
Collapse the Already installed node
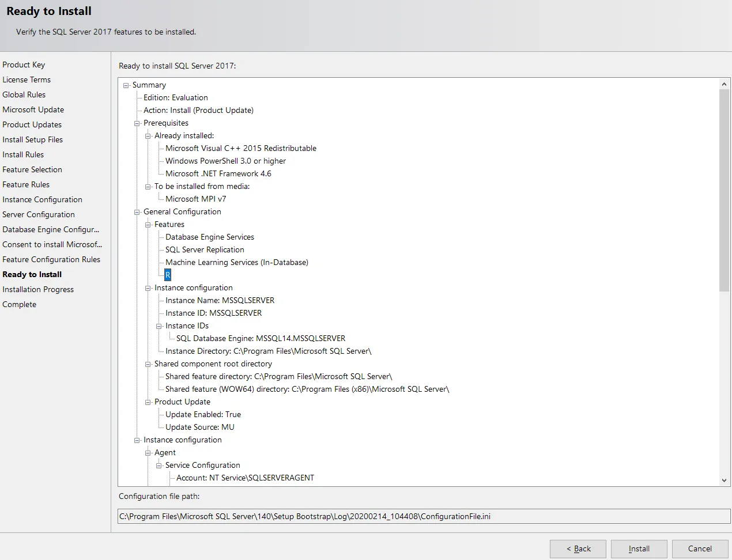click(148, 136)
